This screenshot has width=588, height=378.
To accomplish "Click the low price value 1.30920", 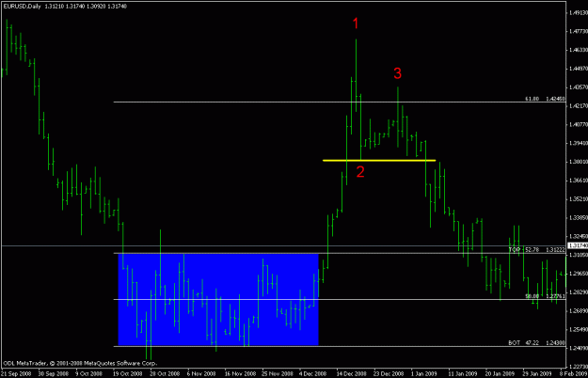I will point(96,7).
